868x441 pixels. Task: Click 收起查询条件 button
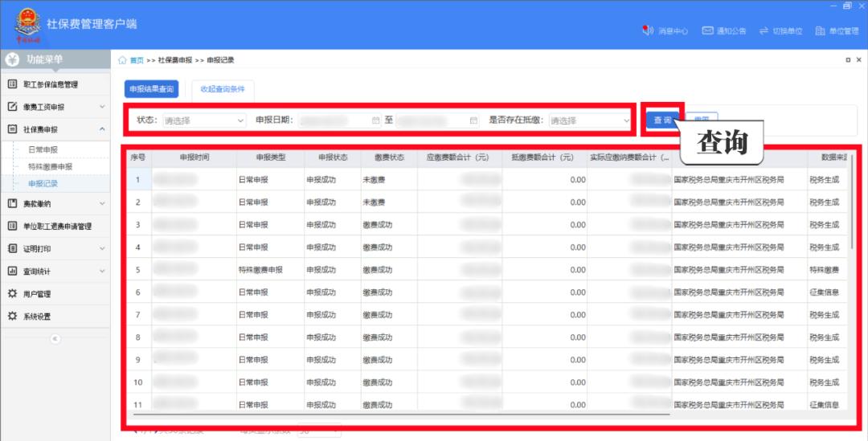pyautogui.click(x=223, y=89)
